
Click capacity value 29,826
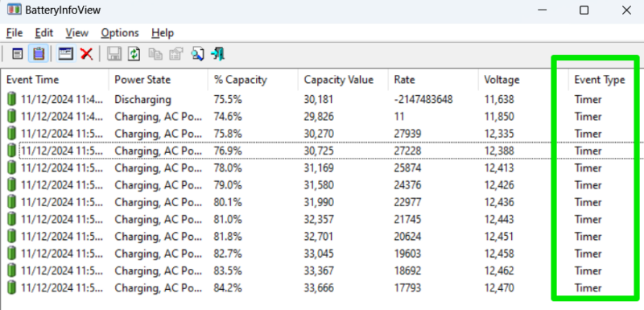click(318, 117)
